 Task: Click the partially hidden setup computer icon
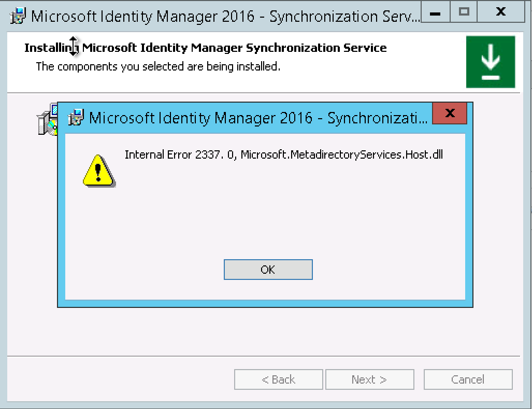click(x=47, y=119)
